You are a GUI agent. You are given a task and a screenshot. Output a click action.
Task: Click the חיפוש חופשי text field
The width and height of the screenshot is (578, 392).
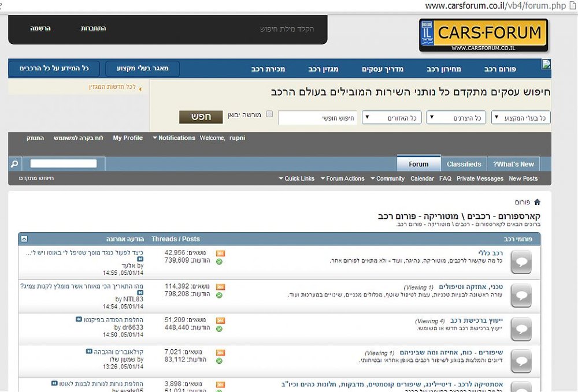pyautogui.click(x=317, y=118)
